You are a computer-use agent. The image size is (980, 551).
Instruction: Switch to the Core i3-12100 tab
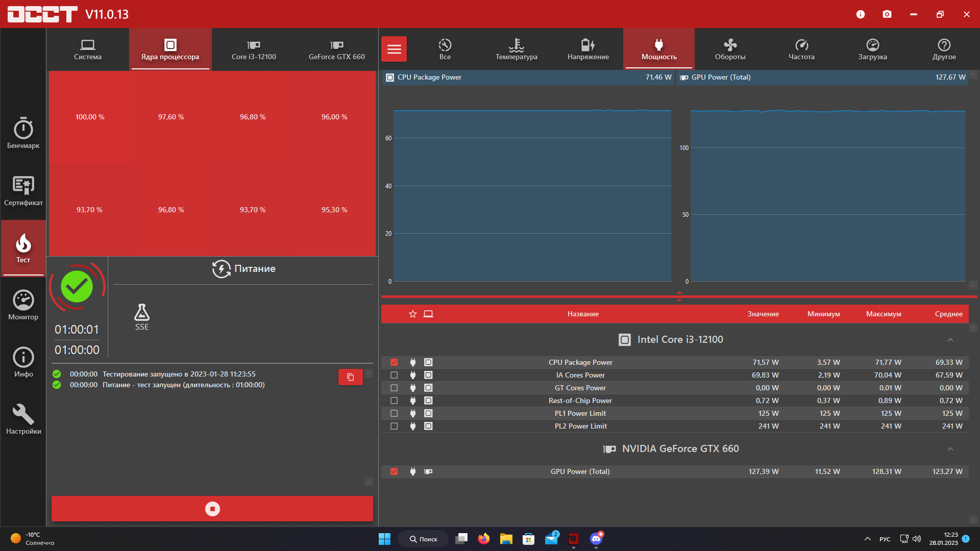coord(254,49)
